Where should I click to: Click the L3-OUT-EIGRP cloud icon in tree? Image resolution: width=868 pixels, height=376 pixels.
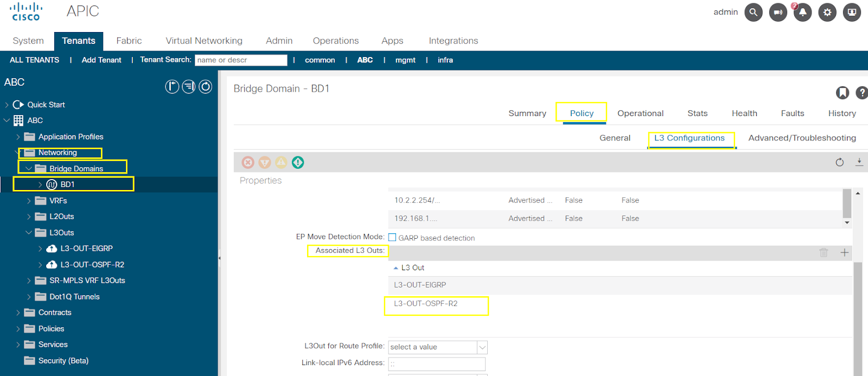[x=52, y=248]
